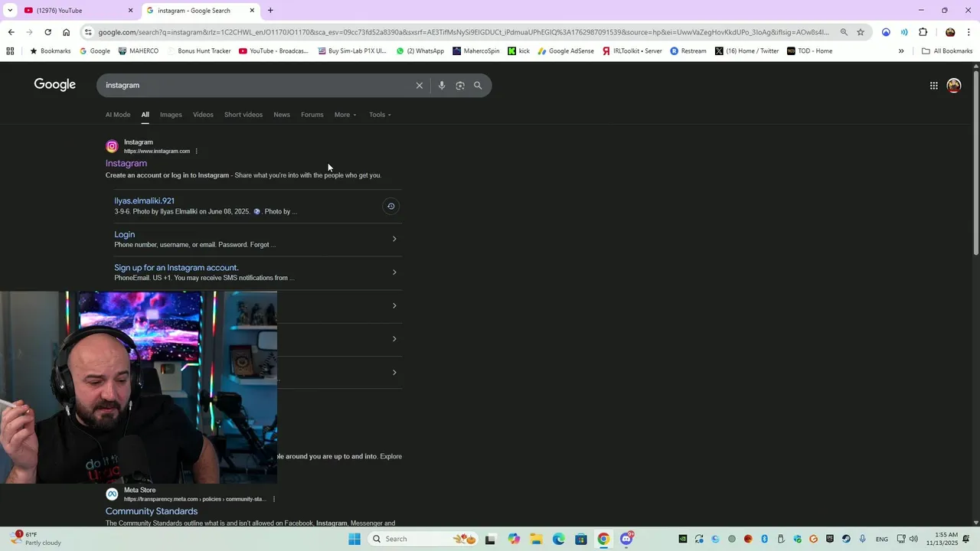This screenshot has width=980, height=551.
Task: Open Discord from the taskbar
Action: coord(626,539)
